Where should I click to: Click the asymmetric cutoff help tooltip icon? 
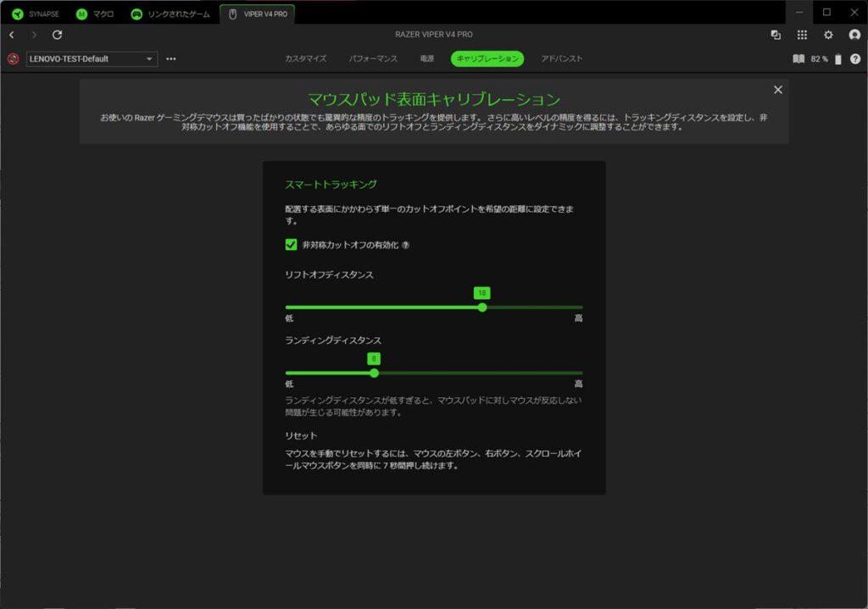[x=405, y=246]
